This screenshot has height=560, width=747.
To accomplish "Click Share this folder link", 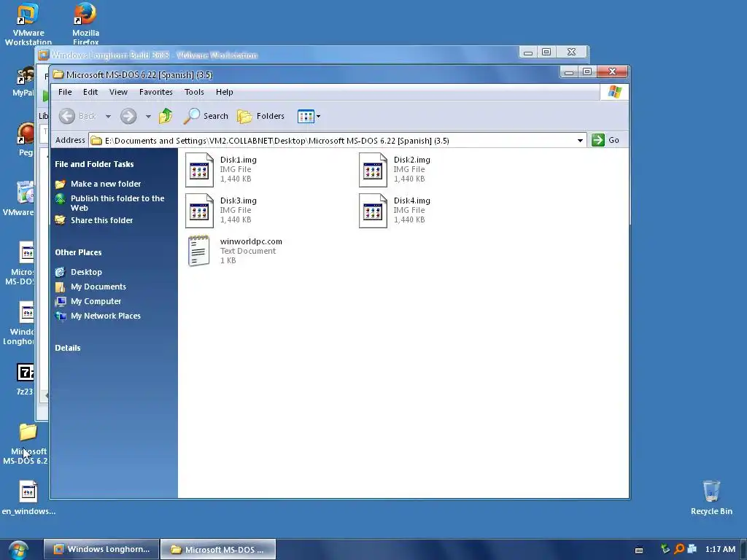I will [x=101, y=220].
